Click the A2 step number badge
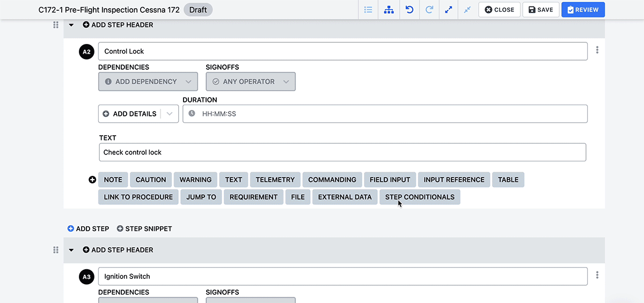 (86, 52)
